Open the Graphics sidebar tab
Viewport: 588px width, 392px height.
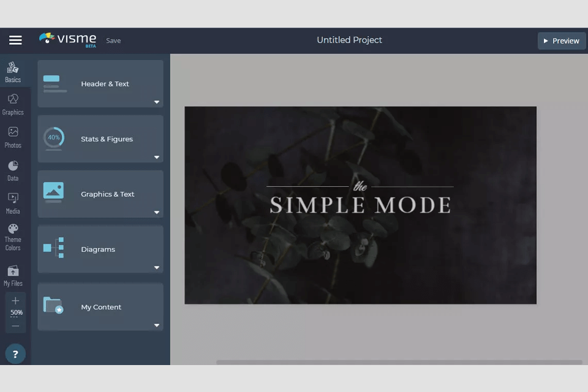pos(13,105)
